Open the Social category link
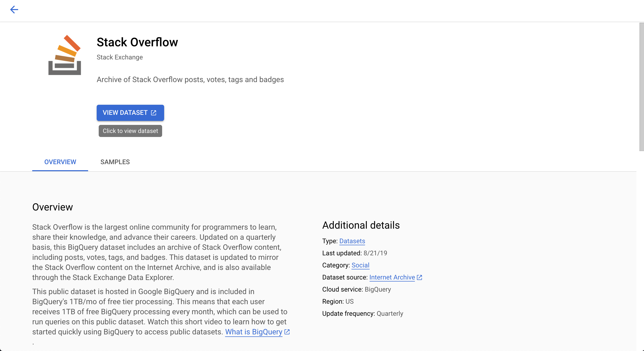This screenshot has width=644, height=351. click(x=360, y=265)
